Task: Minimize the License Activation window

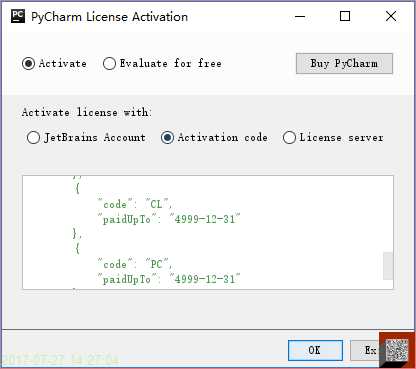Action: (x=300, y=16)
